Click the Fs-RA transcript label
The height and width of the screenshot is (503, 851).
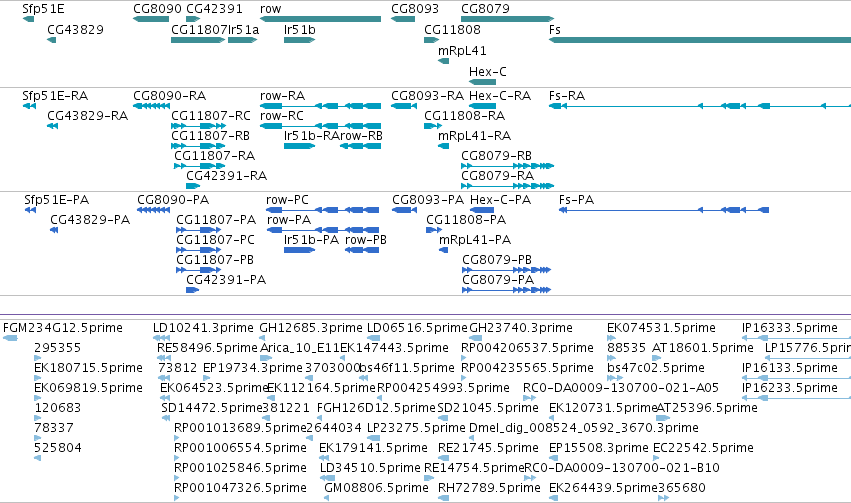point(567,96)
